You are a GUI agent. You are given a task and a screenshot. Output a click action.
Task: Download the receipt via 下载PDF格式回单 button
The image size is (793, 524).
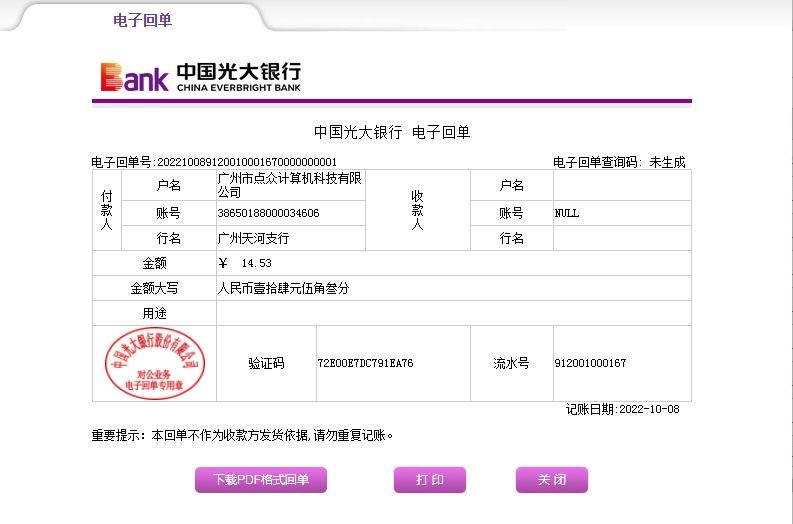pyautogui.click(x=261, y=480)
